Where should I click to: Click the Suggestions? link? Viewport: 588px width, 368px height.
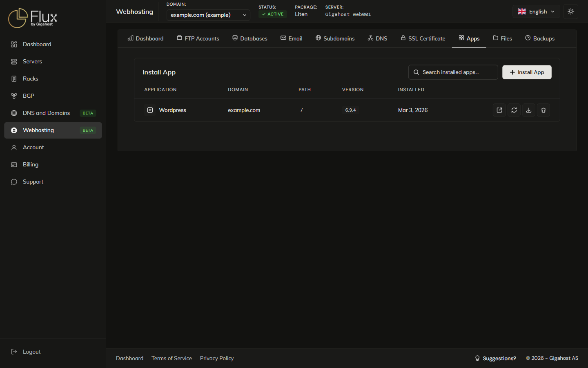coord(495,358)
